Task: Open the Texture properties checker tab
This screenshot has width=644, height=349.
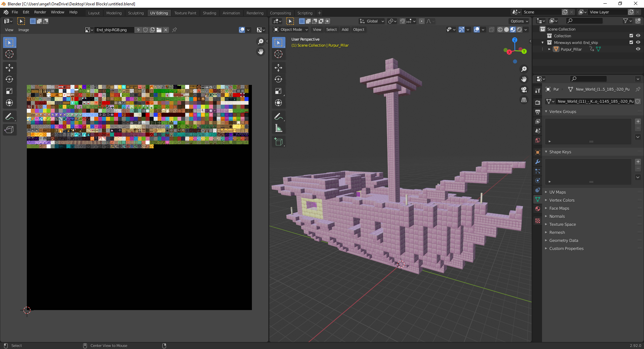Action: (538, 221)
